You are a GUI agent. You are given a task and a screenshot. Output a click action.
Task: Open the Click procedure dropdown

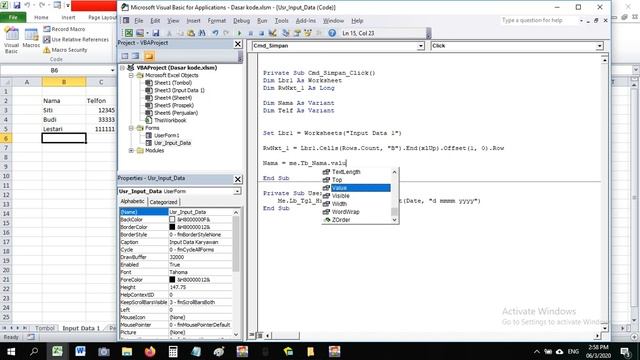click(x=599, y=46)
